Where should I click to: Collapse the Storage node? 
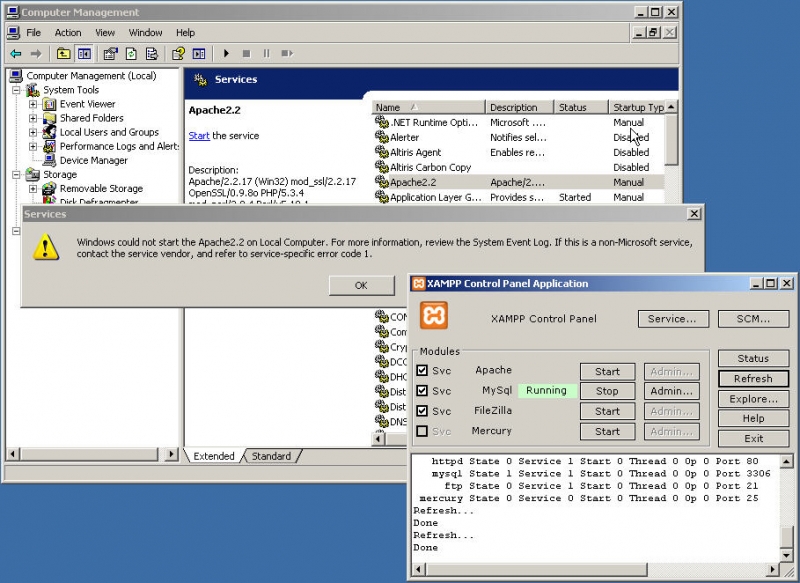coord(18,174)
